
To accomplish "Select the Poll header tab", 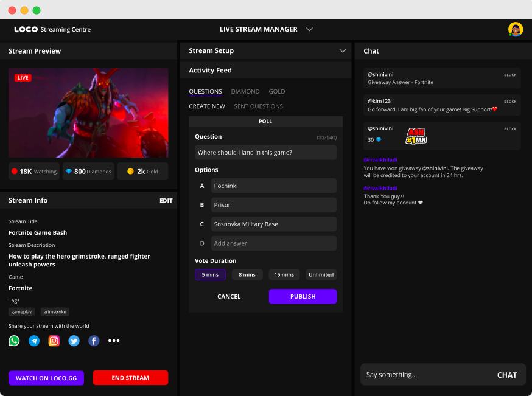I will [x=265, y=122].
